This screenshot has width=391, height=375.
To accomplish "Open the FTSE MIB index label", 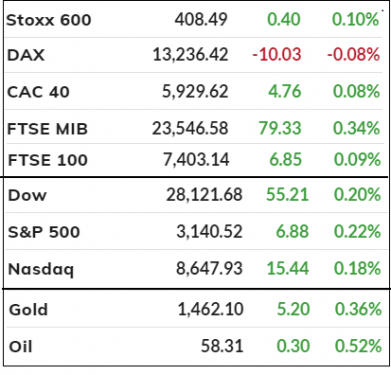I will (x=47, y=129).
